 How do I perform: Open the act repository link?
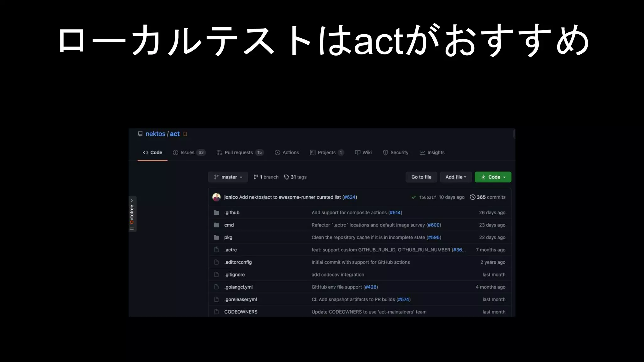pos(175,134)
